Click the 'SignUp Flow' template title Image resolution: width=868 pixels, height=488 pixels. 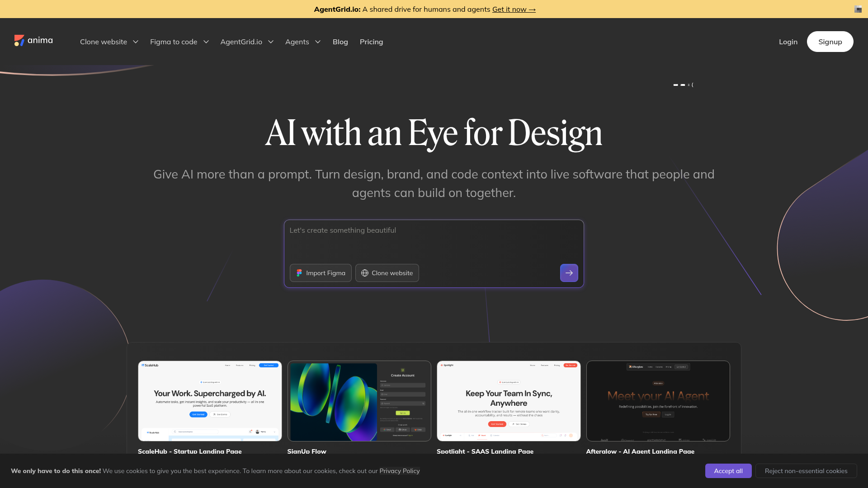point(307,451)
